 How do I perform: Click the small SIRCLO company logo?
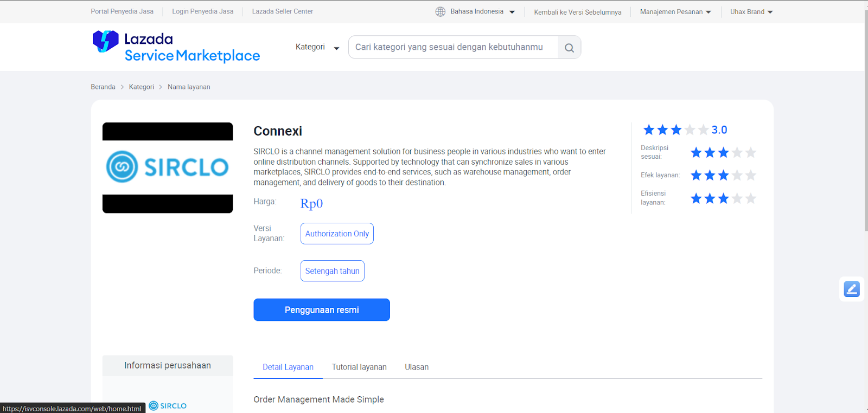(168, 405)
